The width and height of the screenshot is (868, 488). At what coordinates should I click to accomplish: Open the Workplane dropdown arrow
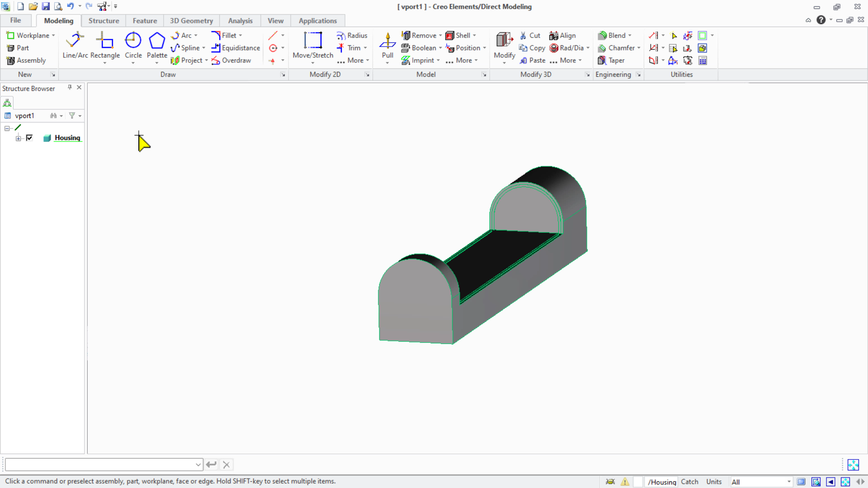[53, 35]
